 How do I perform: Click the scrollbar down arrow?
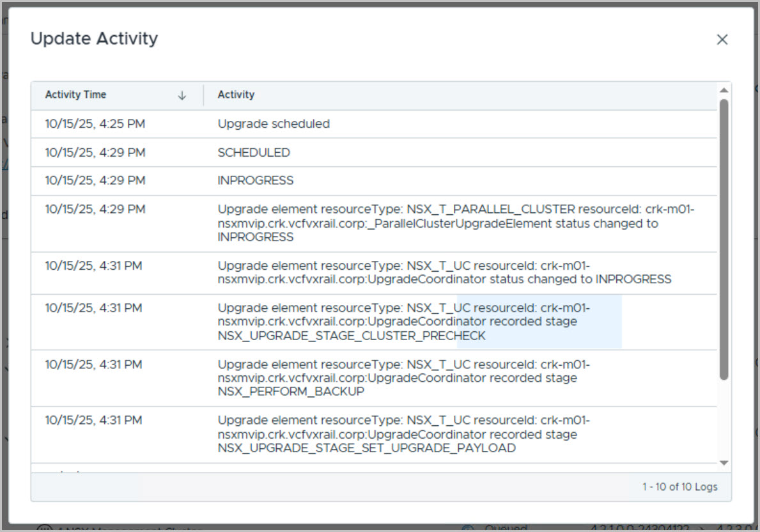(724, 462)
